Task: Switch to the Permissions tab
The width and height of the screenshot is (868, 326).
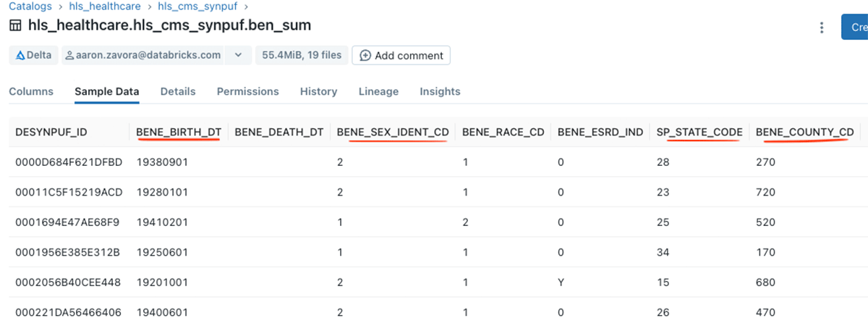Action: 247,91
